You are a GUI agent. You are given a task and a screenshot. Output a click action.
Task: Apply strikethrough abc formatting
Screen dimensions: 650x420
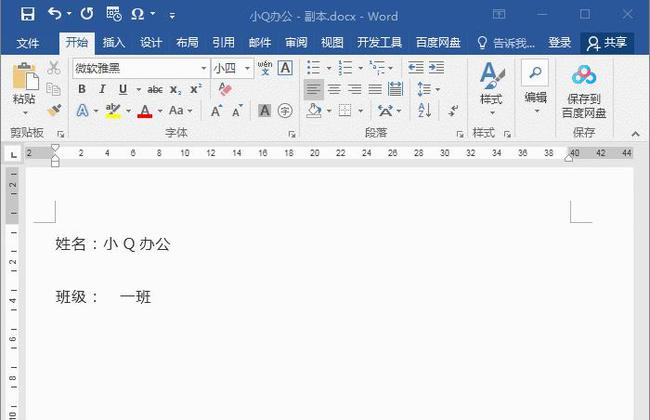[x=155, y=90]
